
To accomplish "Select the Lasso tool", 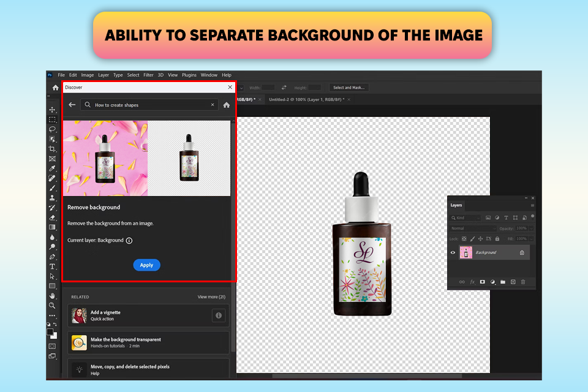I will click(x=52, y=129).
